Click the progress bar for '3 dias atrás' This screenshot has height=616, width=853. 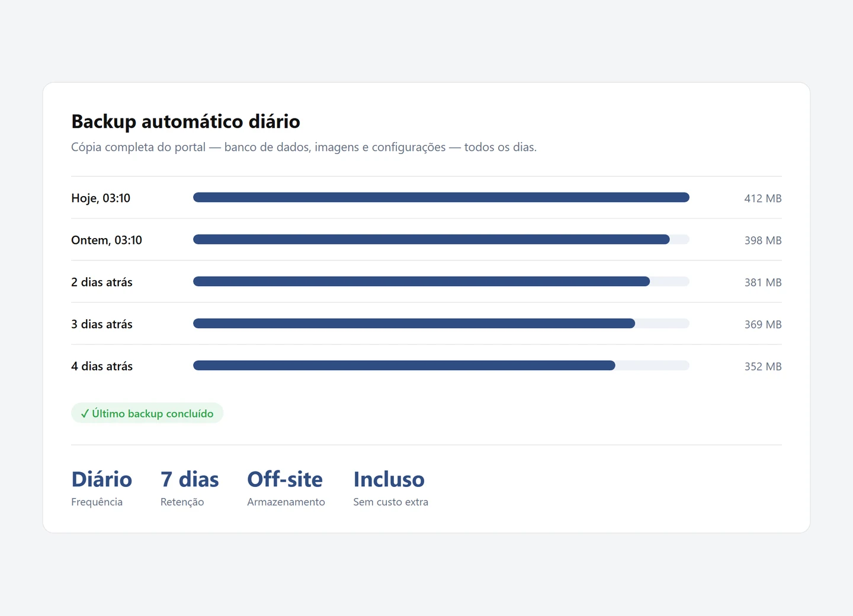[x=441, y=323]
